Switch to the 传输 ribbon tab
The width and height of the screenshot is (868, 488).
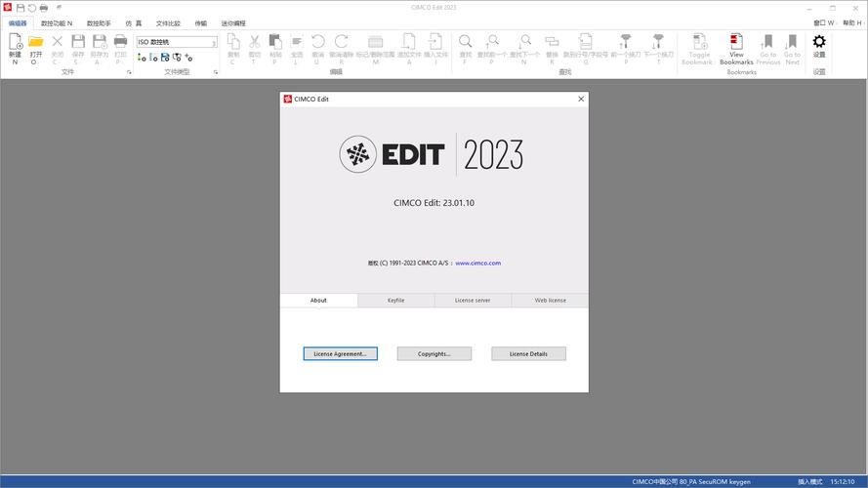201,23
